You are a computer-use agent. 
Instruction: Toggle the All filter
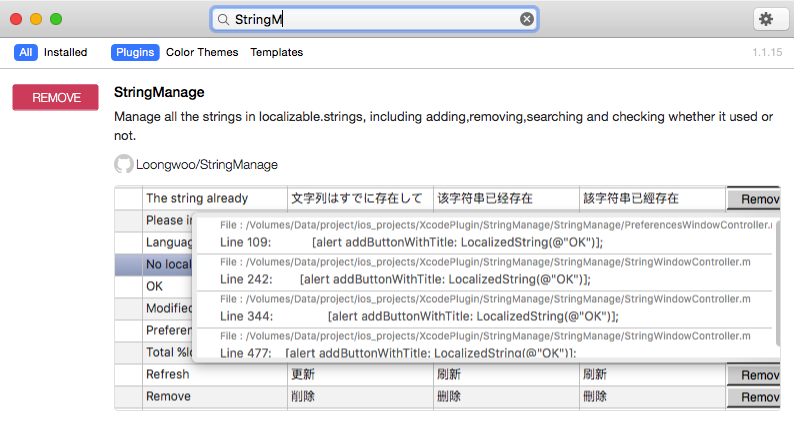(x=26, y=52)
